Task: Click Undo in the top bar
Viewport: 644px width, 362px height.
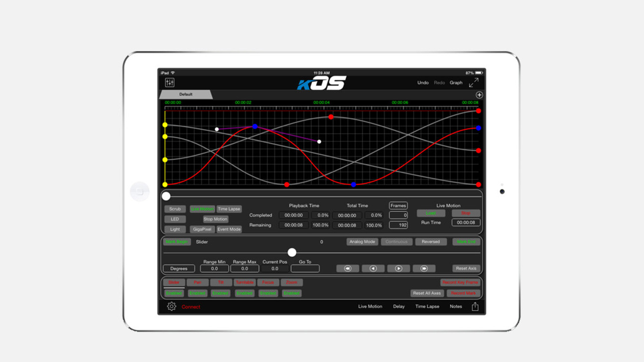Action: click(423, 83)
